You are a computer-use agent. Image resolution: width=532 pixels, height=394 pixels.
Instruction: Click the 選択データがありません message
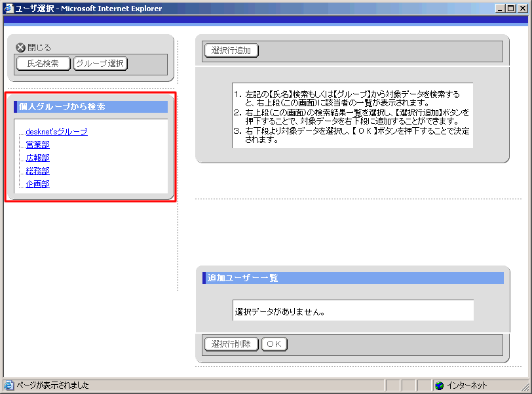280,312
